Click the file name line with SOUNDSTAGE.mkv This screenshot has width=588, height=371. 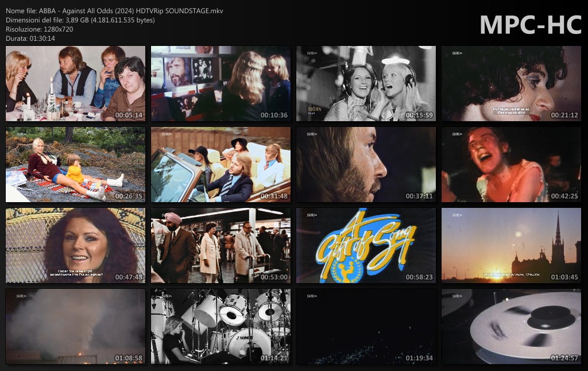coord(115,11)
